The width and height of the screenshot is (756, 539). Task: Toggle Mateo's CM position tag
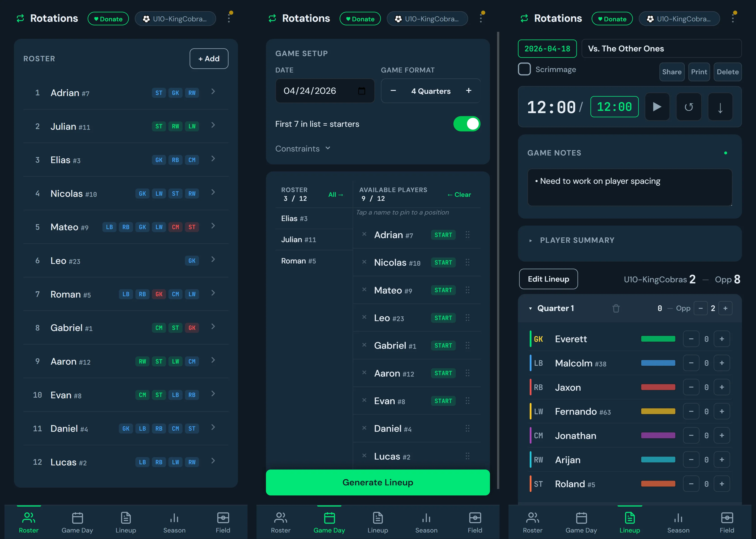coord(175,227)
